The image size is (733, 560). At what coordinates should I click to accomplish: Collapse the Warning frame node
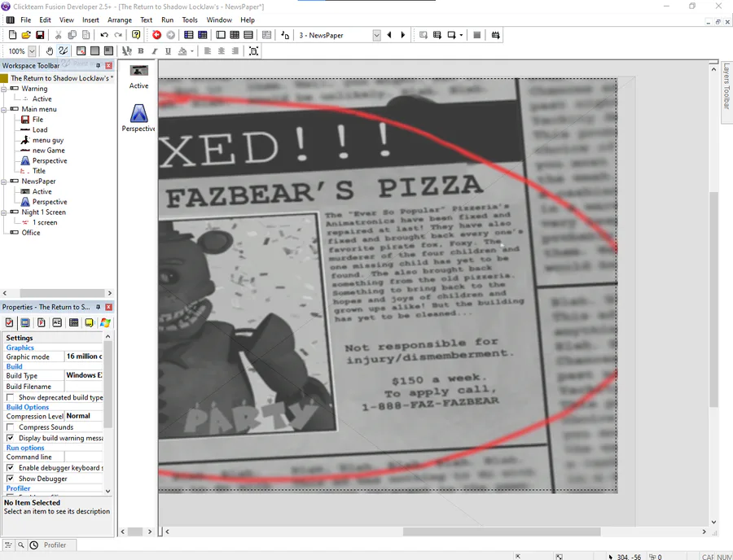tap(4, 89)
